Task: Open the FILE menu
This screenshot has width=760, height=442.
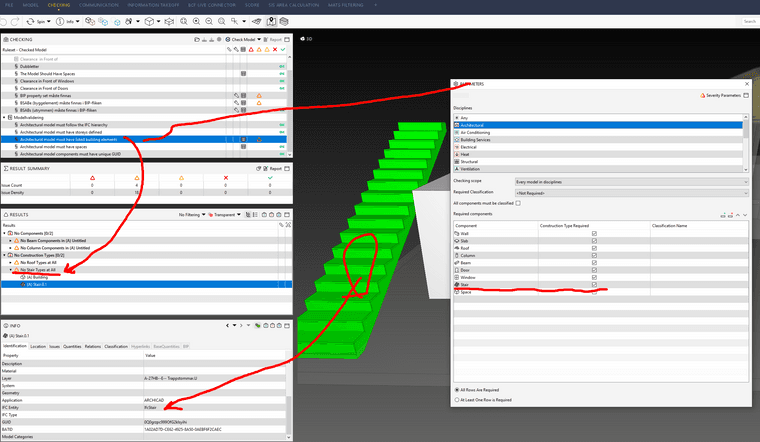Action: [9, 5]
